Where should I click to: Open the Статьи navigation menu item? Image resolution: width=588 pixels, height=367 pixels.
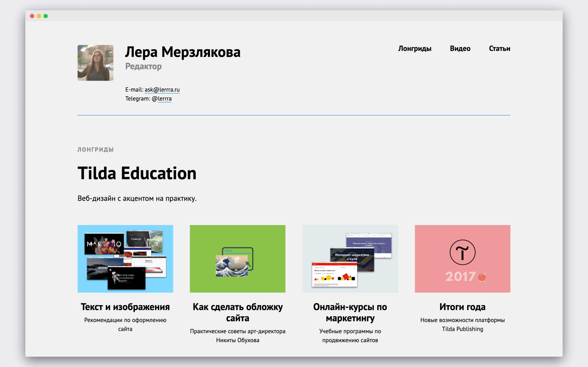(x=499, y=49)
